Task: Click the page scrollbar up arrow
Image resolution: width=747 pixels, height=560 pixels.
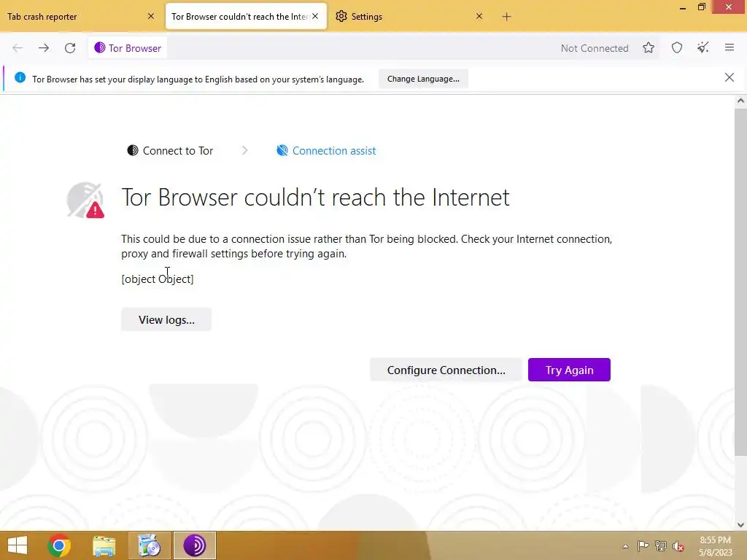Action: 740,101
